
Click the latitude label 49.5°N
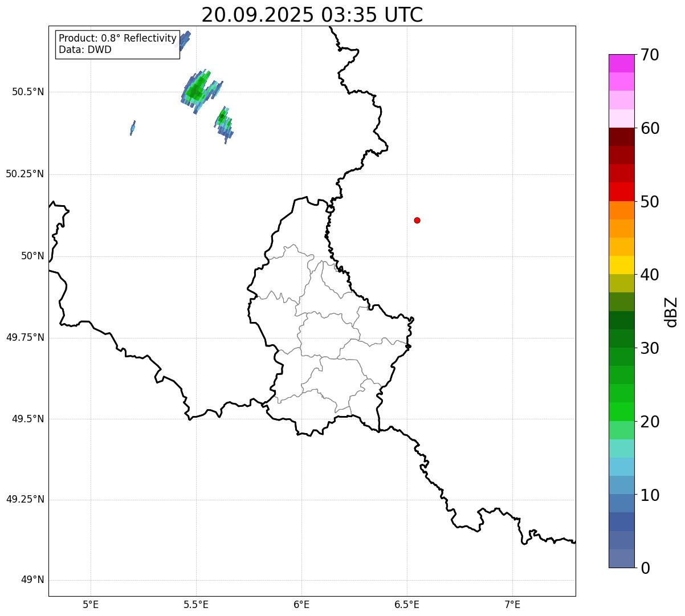[28, 419]
